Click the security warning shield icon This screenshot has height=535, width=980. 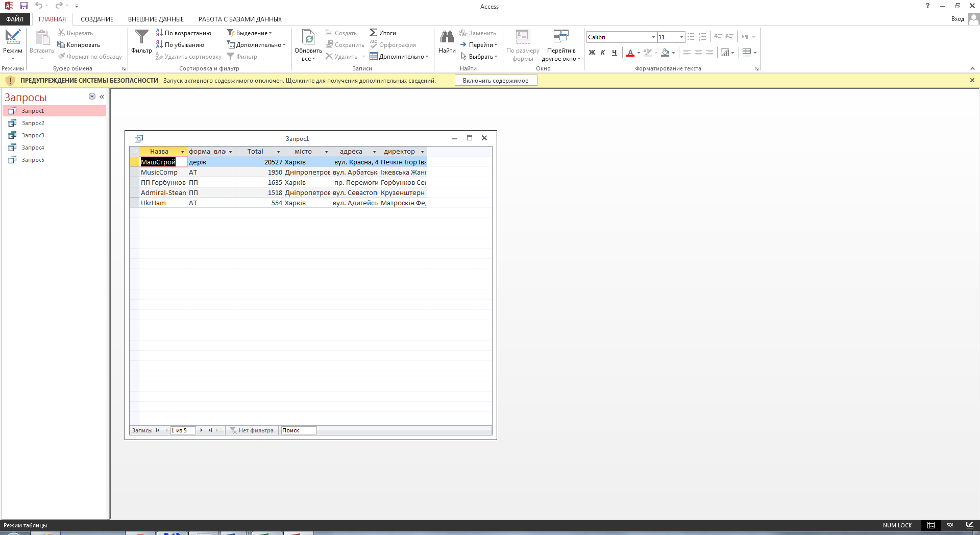[10, 80]
